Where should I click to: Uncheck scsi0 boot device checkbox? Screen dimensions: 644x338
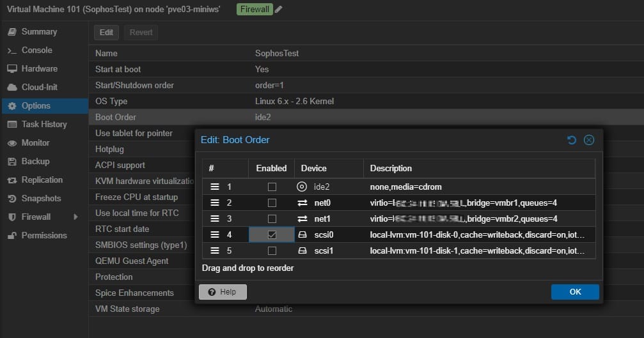(272, 234)
